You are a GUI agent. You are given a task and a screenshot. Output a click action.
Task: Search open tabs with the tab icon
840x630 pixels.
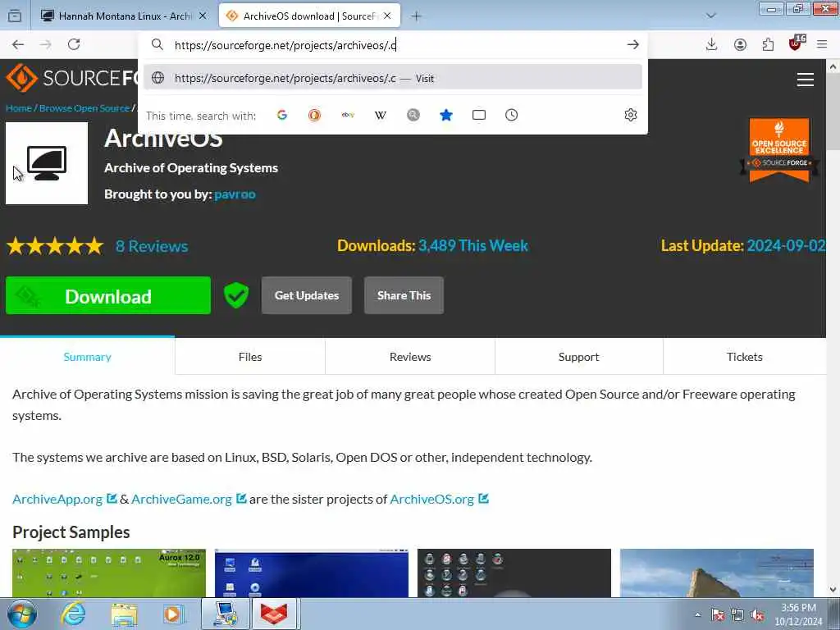point(479,115)
